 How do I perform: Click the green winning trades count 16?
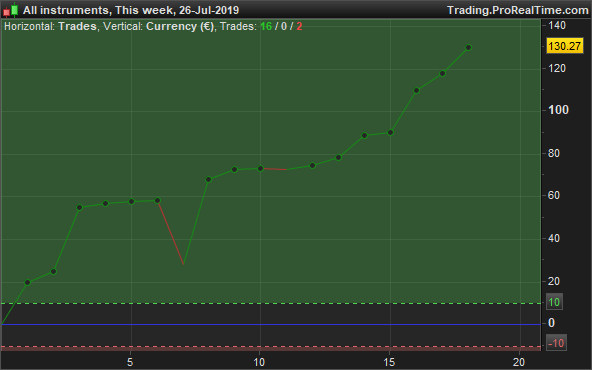click(266, 26)
